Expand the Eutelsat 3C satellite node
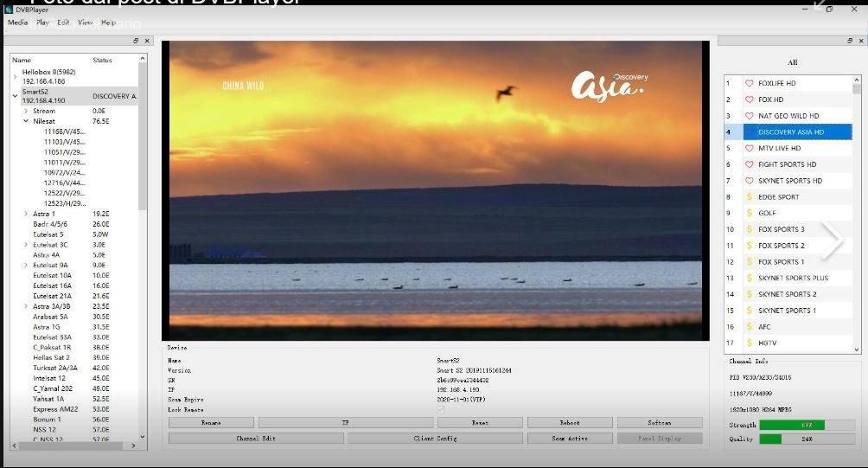 pyautogui.click(x=26, y=244)
